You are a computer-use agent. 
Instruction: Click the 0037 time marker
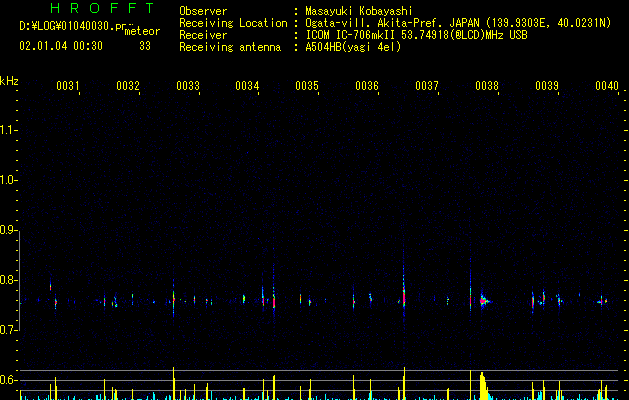[427, 85]
